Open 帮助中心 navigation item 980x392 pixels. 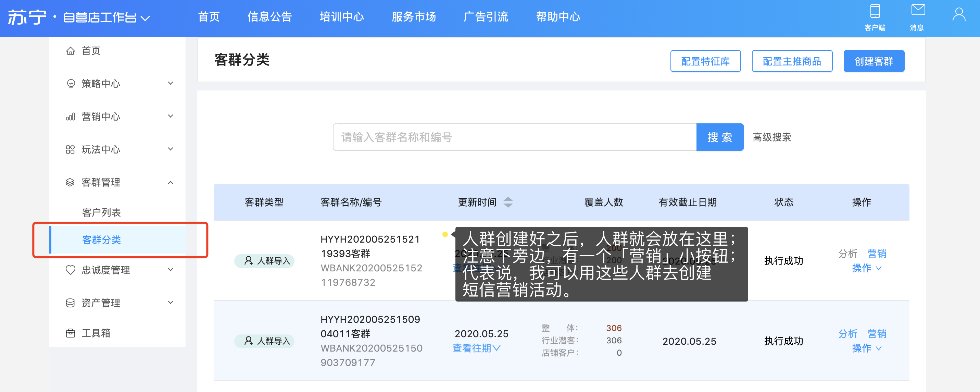(558, 17)
